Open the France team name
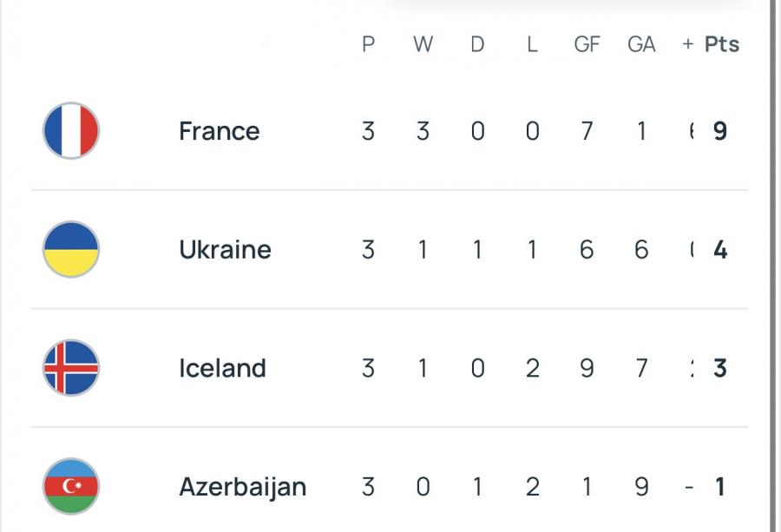781x532 pixels. click(x=220, y=131)
